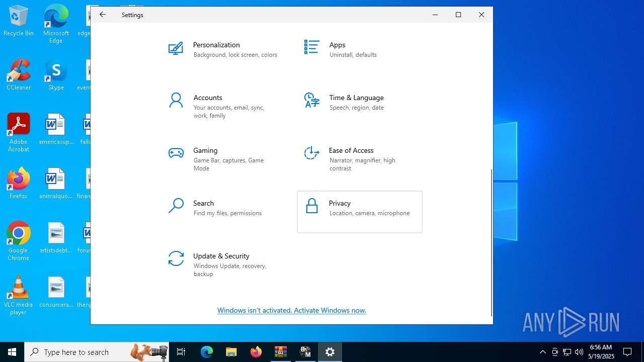Image resolution: width=644 pixels, height=362 pixels.
Task: Open volume control tray icon
Action: [579, 352]
